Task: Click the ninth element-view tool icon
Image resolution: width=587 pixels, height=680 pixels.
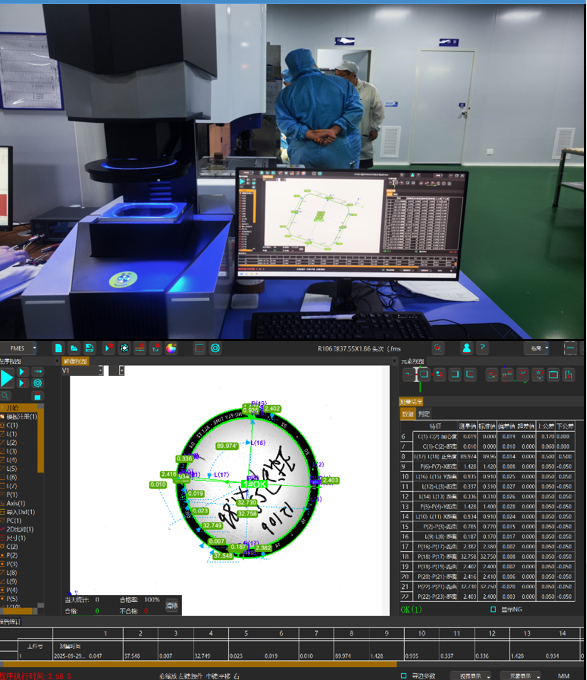Action: pyautogui.click(x=538, y=375)
